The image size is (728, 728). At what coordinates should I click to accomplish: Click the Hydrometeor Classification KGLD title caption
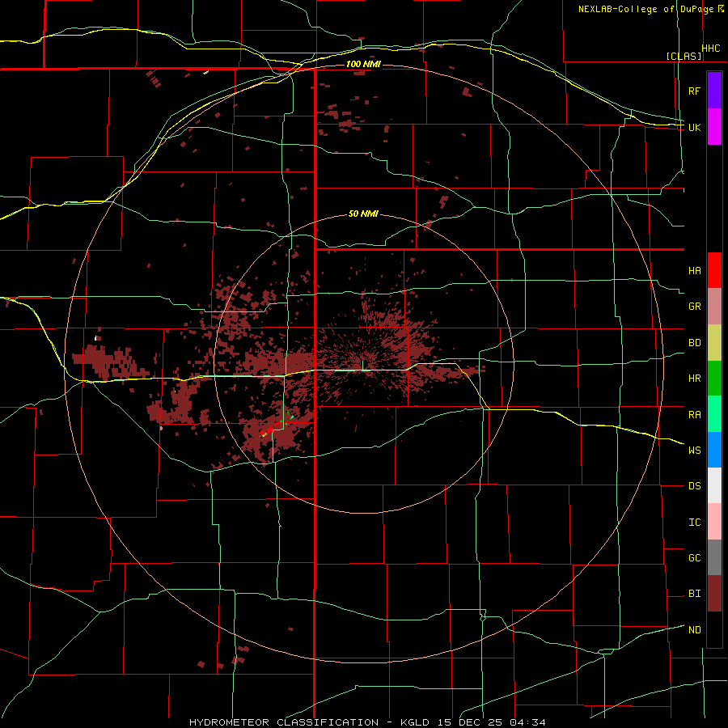point(367,722)
